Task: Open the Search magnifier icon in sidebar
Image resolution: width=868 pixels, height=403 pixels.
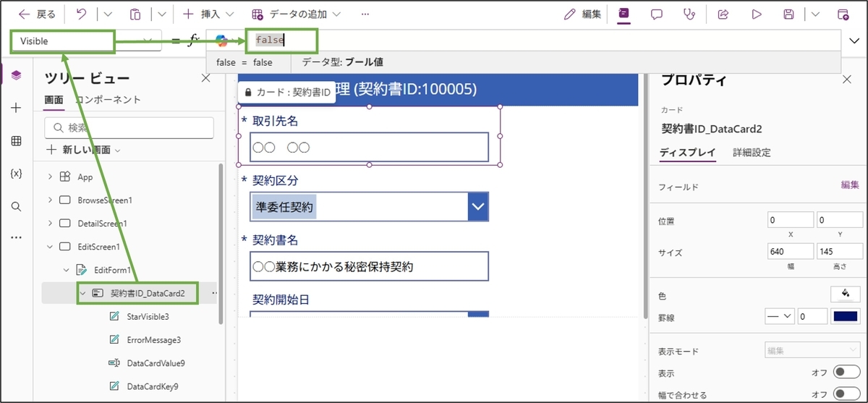Action: pos(17,206)
